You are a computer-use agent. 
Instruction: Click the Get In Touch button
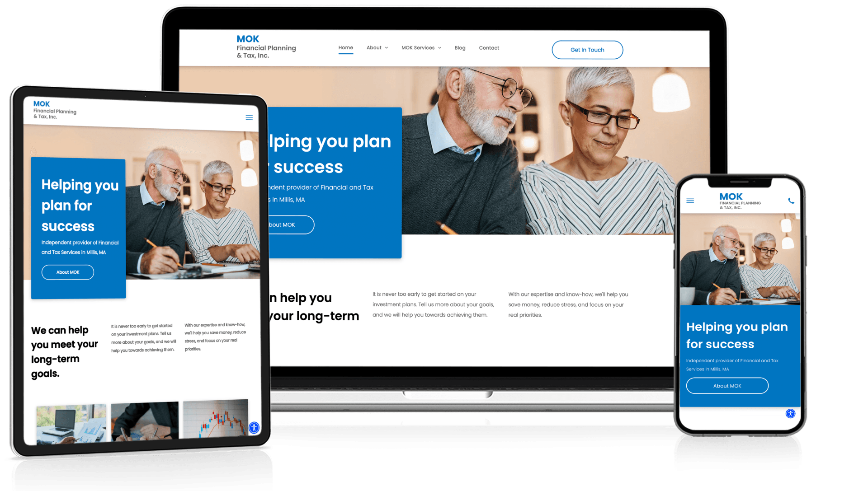[587, 49]
